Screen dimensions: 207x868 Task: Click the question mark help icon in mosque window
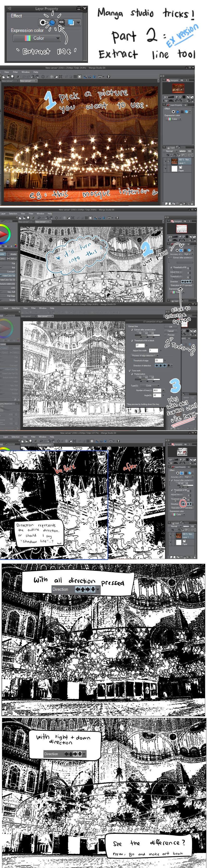tap(108, 77)
